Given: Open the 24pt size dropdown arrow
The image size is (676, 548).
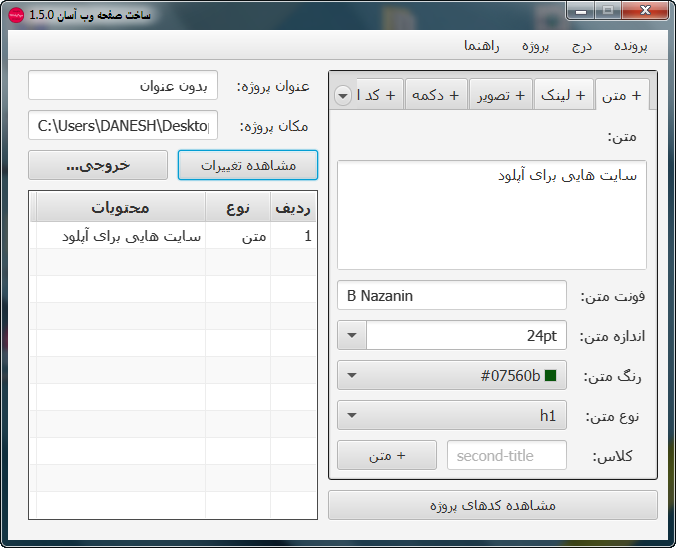Looking at the screenshot, I should pyautogui.click(x=352, y=335).
